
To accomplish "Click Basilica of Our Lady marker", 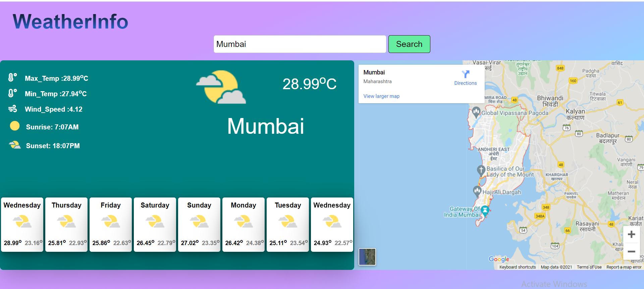I will tap(481, 170).
